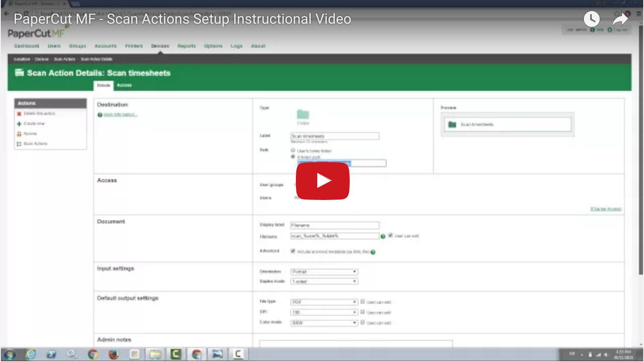Click the green plus Create new icon
Screen dimensions: 644x362
tap(19, 124)
